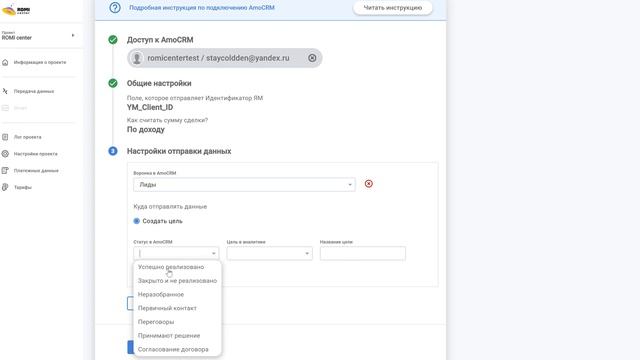Open link Подробная инструкция по подключению AmoCRM
640x360 pixels.
pos(202,7)
